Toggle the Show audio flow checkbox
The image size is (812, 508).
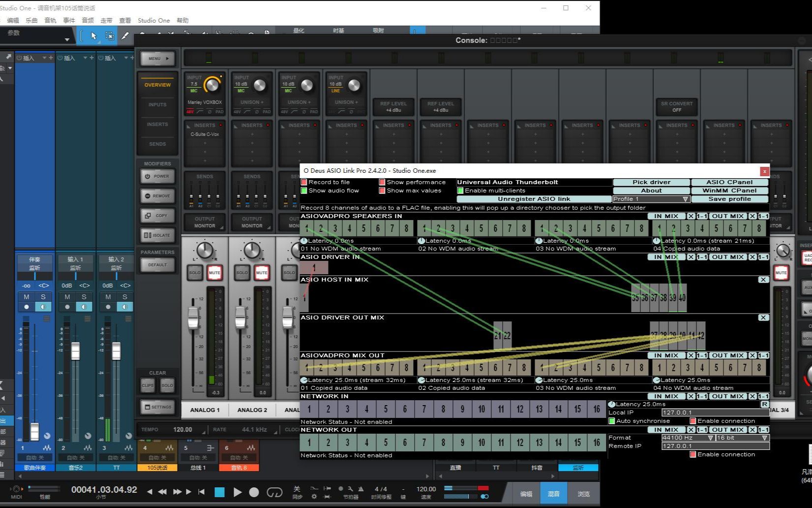coord(304,190)
